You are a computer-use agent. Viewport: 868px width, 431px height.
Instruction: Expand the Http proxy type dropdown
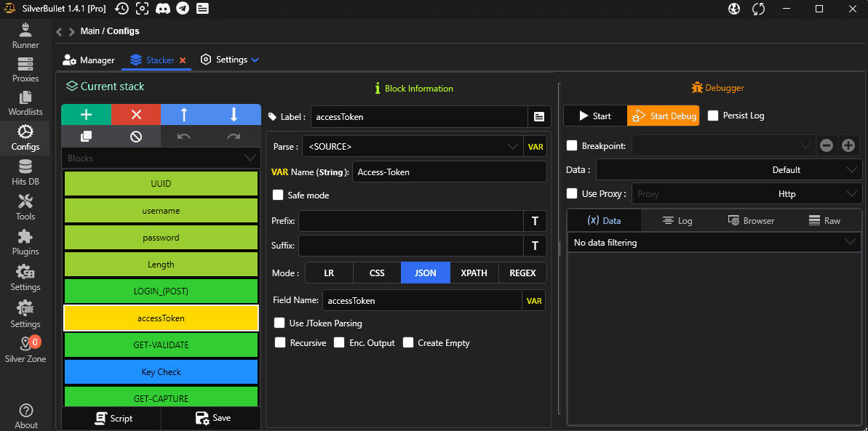(787, 194)
